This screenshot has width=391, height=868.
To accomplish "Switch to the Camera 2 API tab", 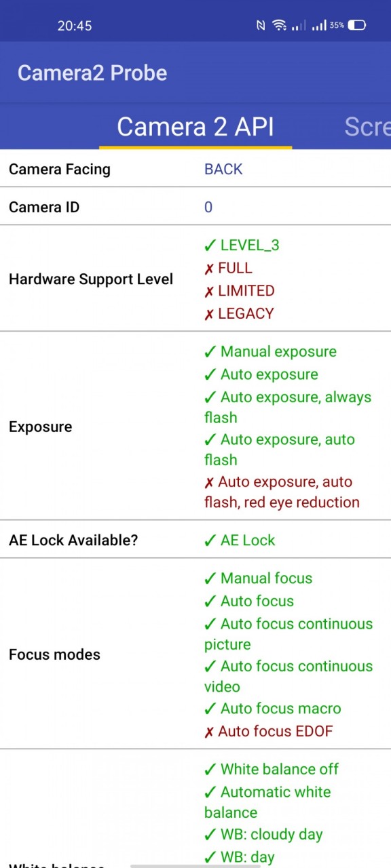I will (195, 127).
